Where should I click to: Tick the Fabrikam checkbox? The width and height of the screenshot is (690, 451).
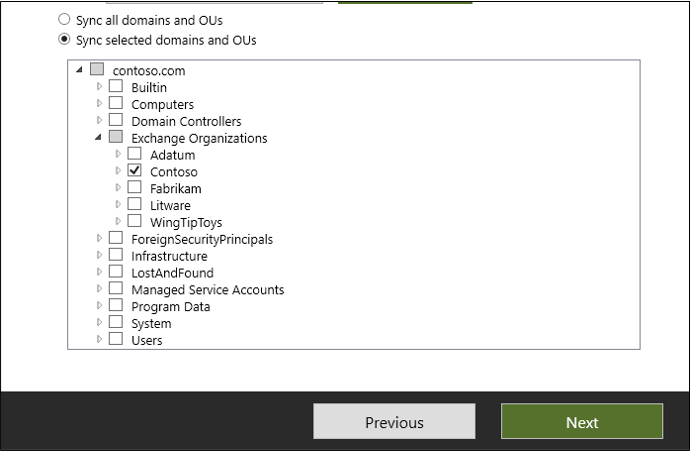tap(134, 187)
